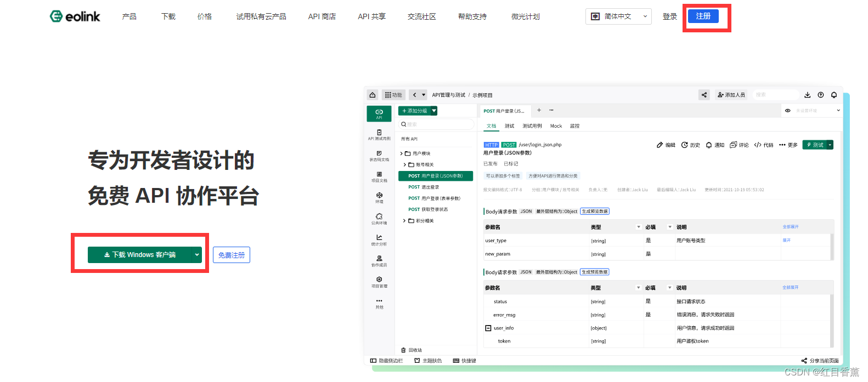
Task: Click the 免费注册 button
Action: click(232, 255)
